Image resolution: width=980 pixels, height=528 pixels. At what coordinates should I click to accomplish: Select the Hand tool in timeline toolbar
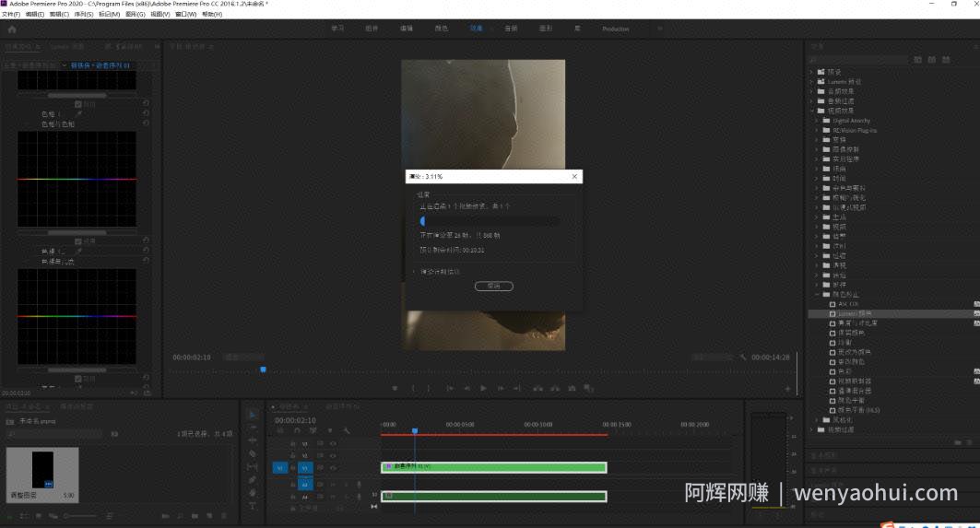(x=253, y=493)
